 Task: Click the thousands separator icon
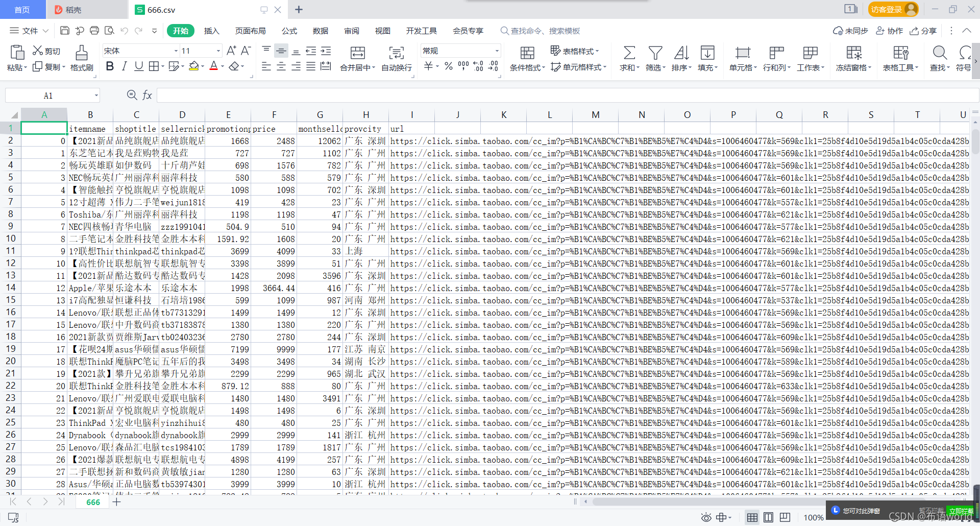463,66
